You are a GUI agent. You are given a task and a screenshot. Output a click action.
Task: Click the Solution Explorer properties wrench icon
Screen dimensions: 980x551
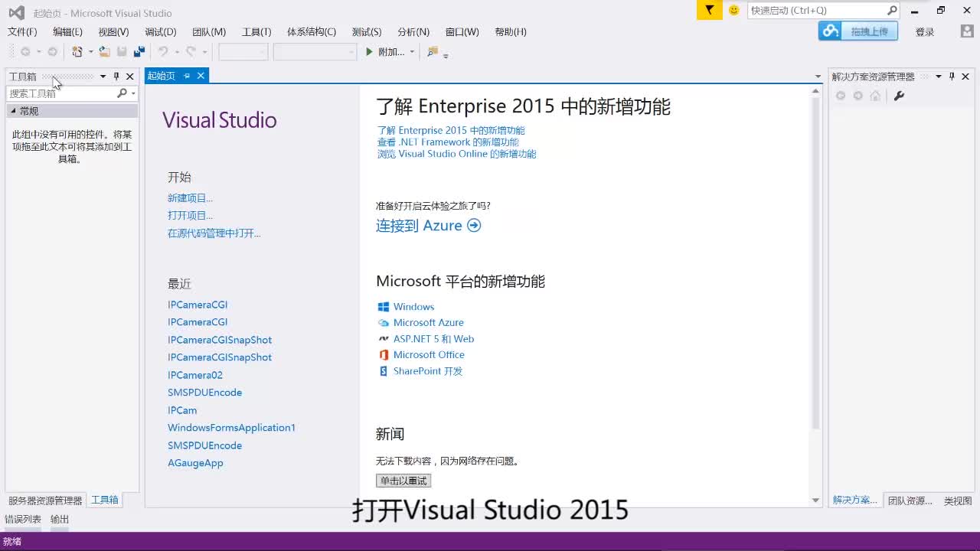[900, 96]
